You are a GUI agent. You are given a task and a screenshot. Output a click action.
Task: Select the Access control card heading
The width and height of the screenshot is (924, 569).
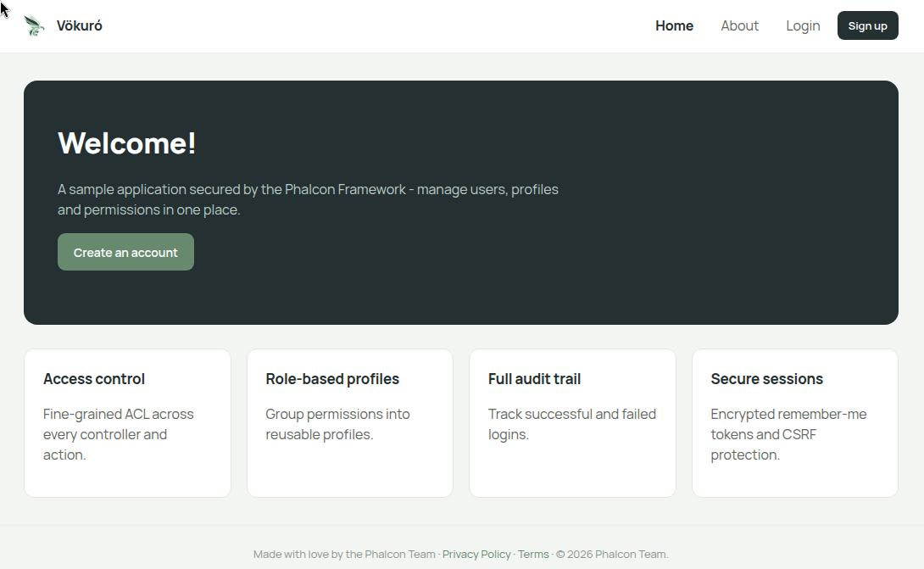coord(94,379)
